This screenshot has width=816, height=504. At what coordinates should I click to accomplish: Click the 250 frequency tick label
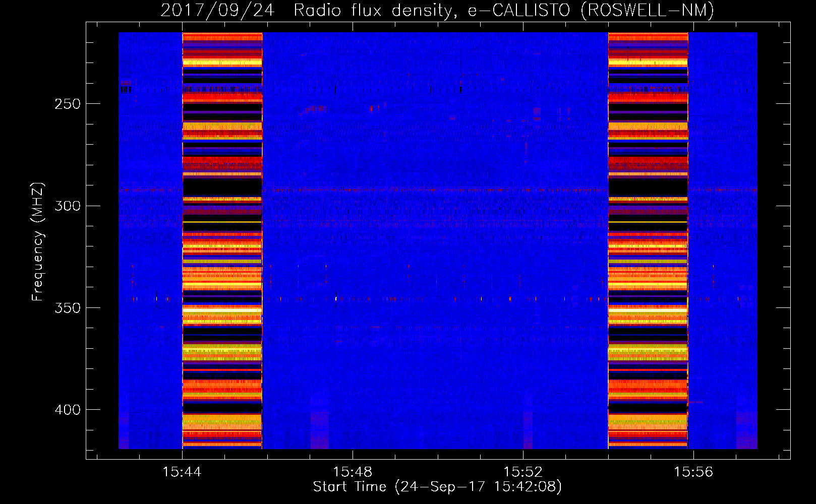68,104
